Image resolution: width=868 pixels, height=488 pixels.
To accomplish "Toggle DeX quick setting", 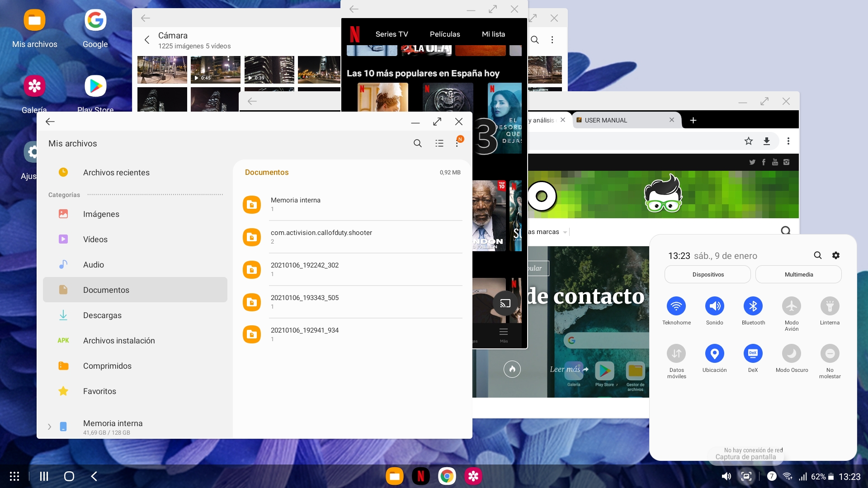I will pyautogui.click(x=753, y=354).
